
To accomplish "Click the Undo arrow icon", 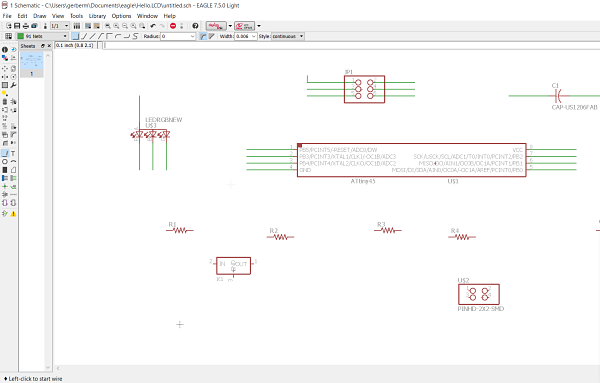I will click(x=153, y=26).
